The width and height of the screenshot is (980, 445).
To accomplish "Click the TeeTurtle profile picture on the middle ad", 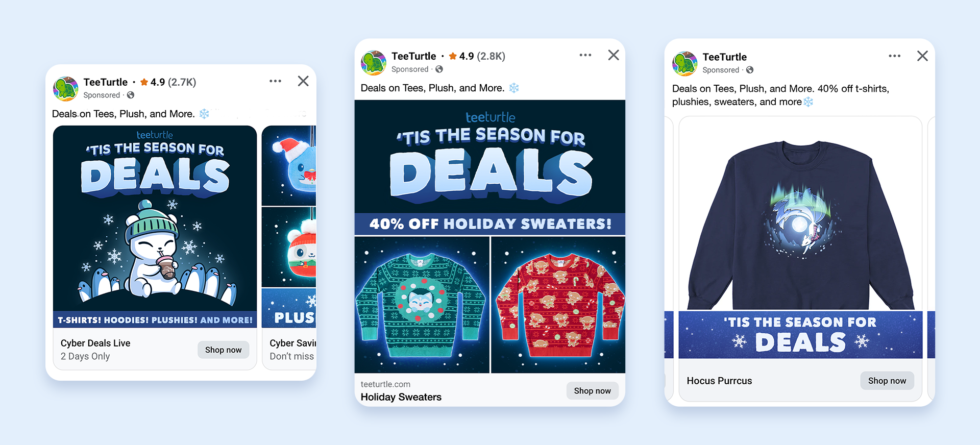I will tap(374, 63).
